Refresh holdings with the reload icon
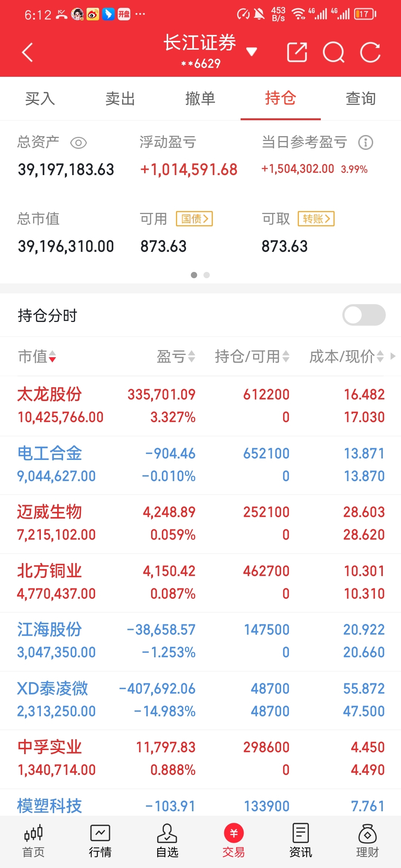 click(x=370, y=52)
